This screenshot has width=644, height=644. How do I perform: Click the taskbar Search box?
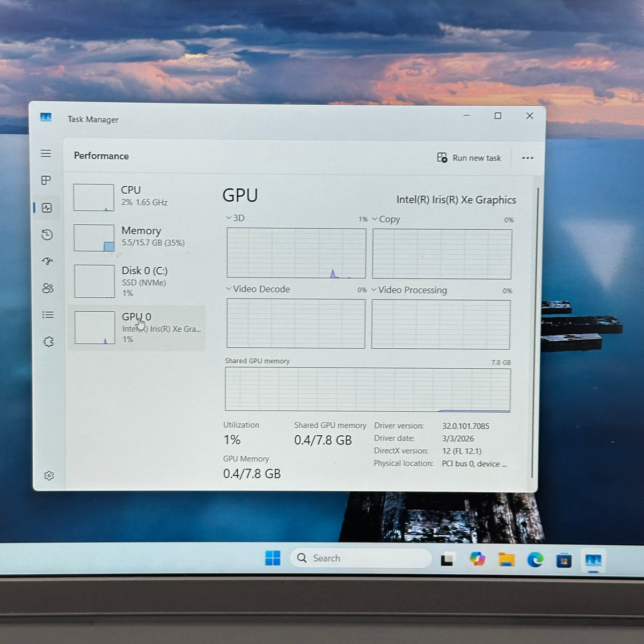click(361, 558)
